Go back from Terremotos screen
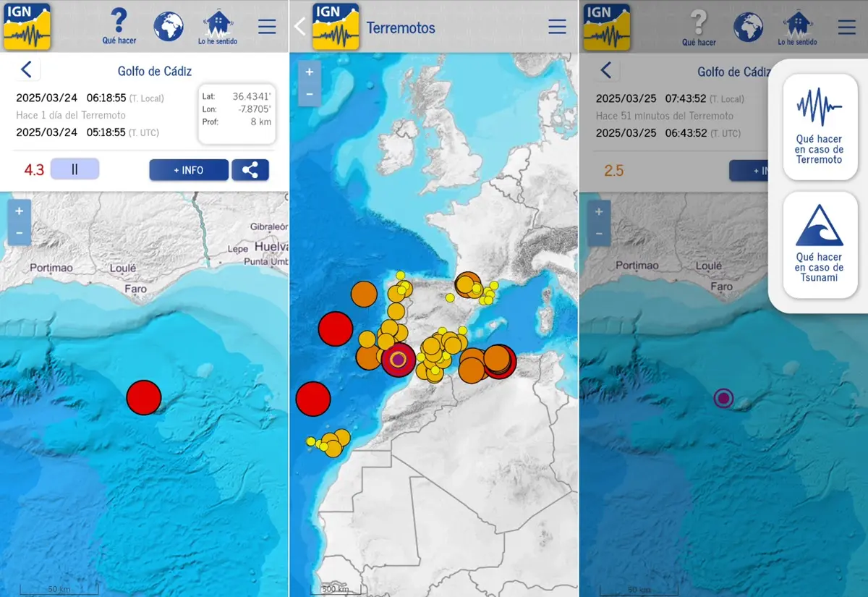This screenshot has width=868, height=597. pyautogui.click(x=300, y=27)
